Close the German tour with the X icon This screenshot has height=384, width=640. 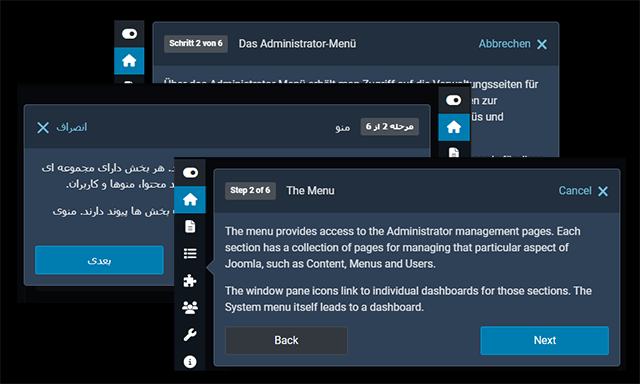coord(542,44)
